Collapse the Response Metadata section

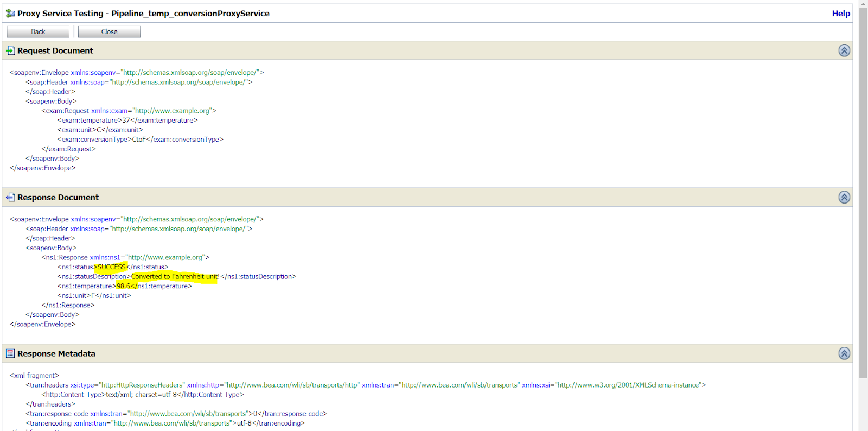click(x=844, y=353)
